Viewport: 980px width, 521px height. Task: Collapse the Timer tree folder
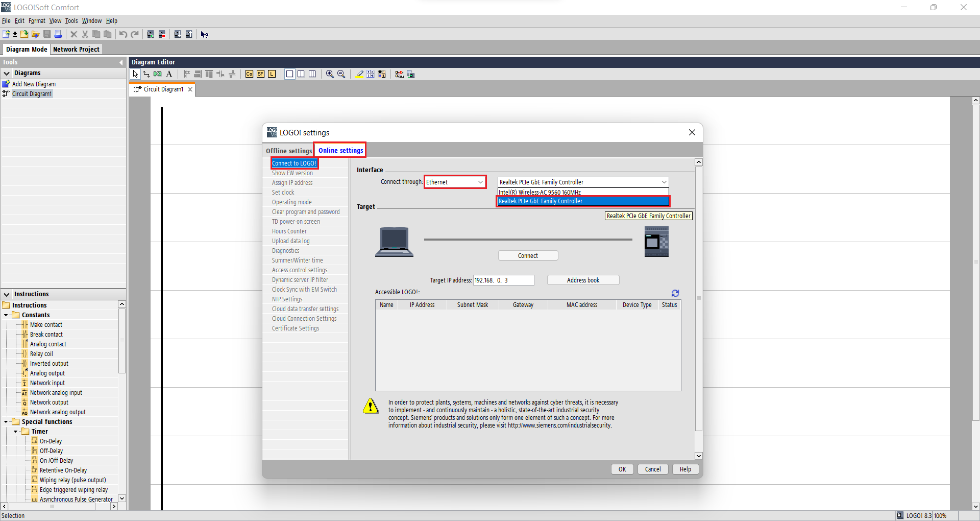point(16,432)
